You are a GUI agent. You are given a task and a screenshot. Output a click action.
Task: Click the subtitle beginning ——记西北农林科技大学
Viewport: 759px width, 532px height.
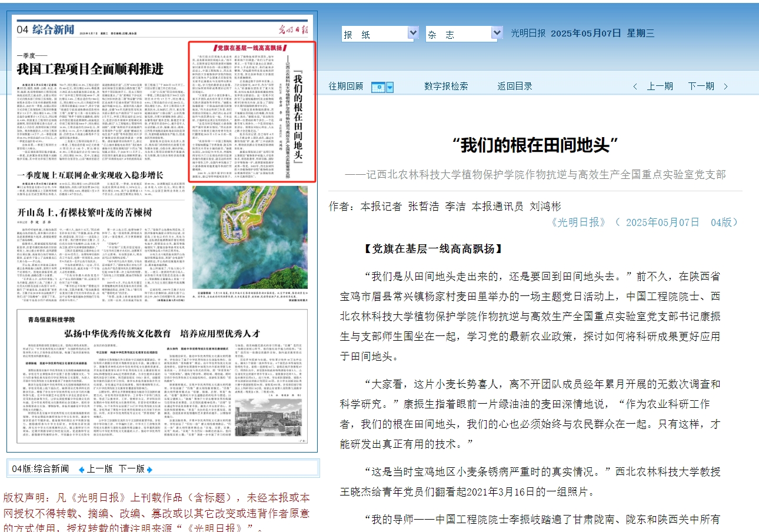[535, 175]
